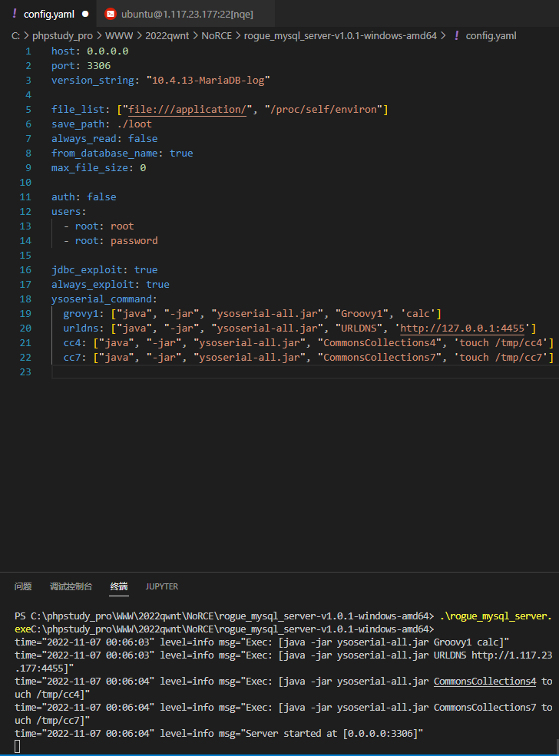This screenshot has height=756, width=559.
Task: Select phpstudy_pro in the breadcrumb path
Action: pyautogui.click(x=62, y=35)
